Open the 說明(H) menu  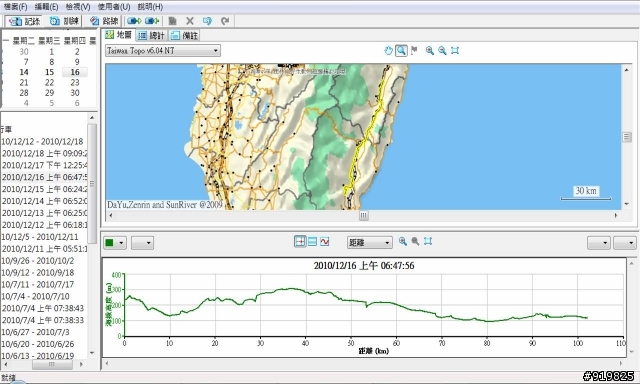tap(150, 7)
